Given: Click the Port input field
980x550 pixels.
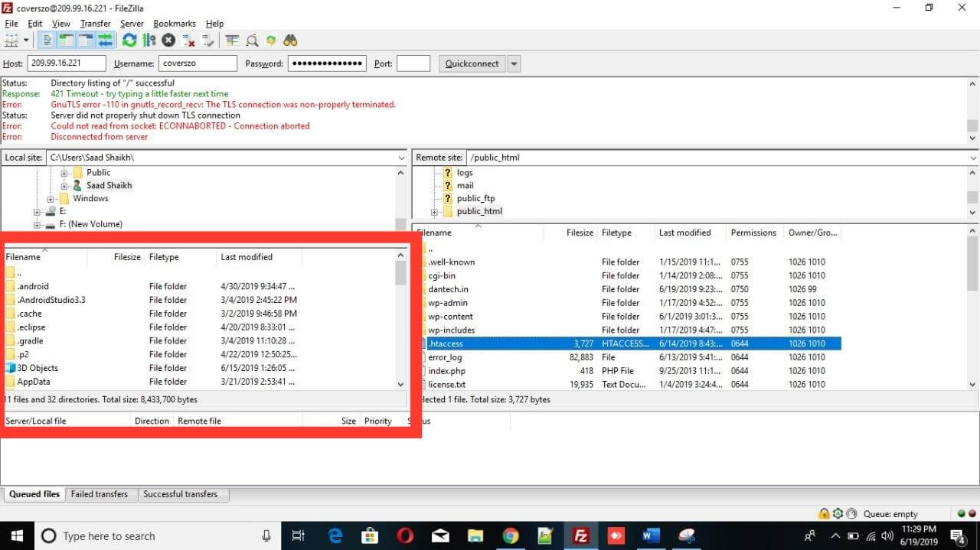Looking at the screenshot, I should (x=413, y=63).
